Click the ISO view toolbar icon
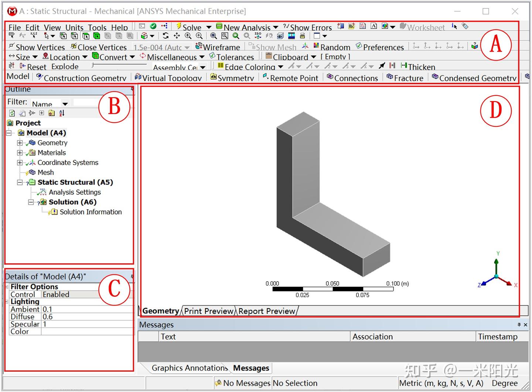The width and height of the screenshot is (532, 392). click(258, 36)
